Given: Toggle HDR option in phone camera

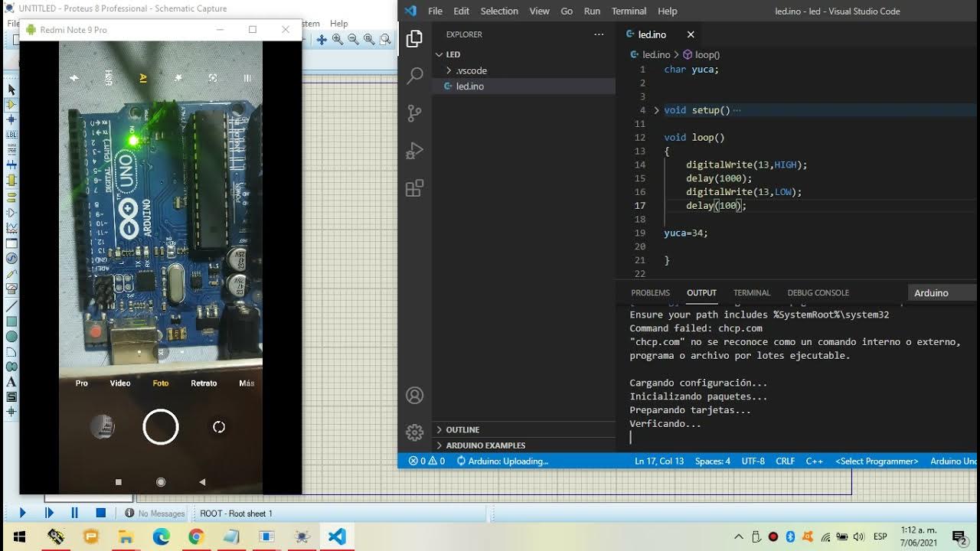Looking at the screenshot, I should tap(109, 78).
